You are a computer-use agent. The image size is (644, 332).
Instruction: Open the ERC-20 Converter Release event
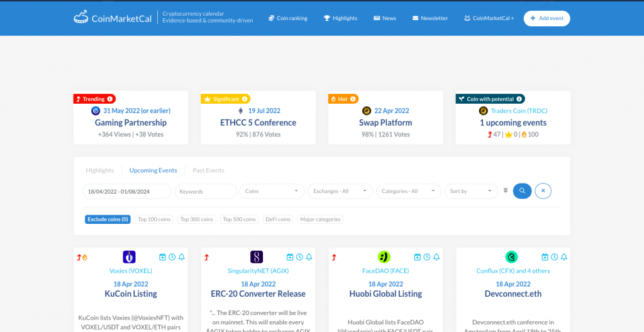[x=258, y=294]
